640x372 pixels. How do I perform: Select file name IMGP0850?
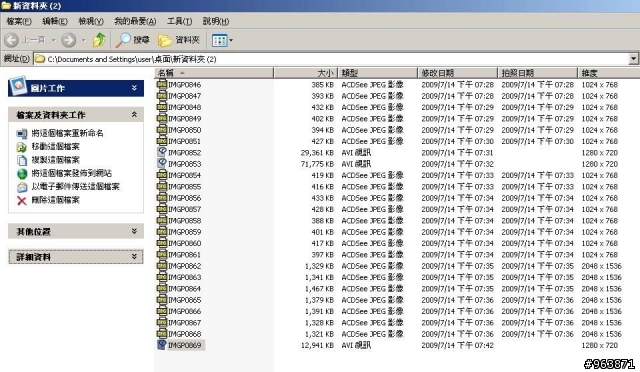[x=184, y=130]
